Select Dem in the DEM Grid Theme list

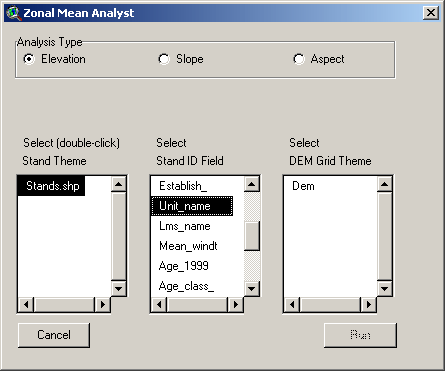coord(303,186)
